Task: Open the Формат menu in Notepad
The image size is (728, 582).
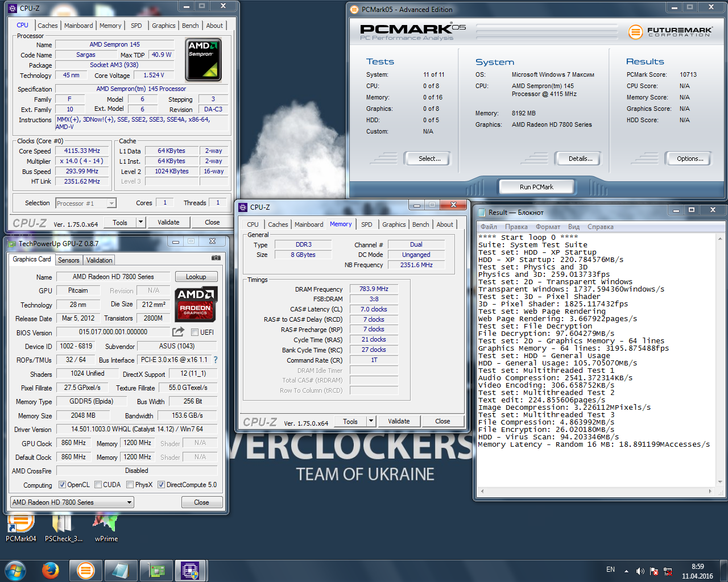Action: pyautogui.click(x=548, y=227)
